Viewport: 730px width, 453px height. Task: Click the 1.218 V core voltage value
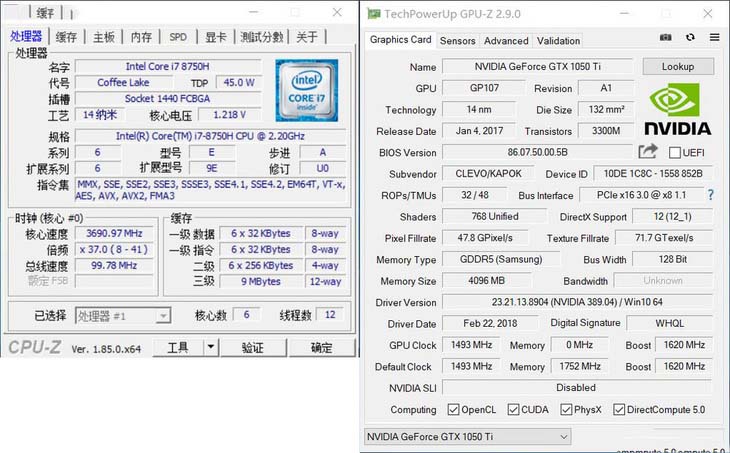[230, 115]
